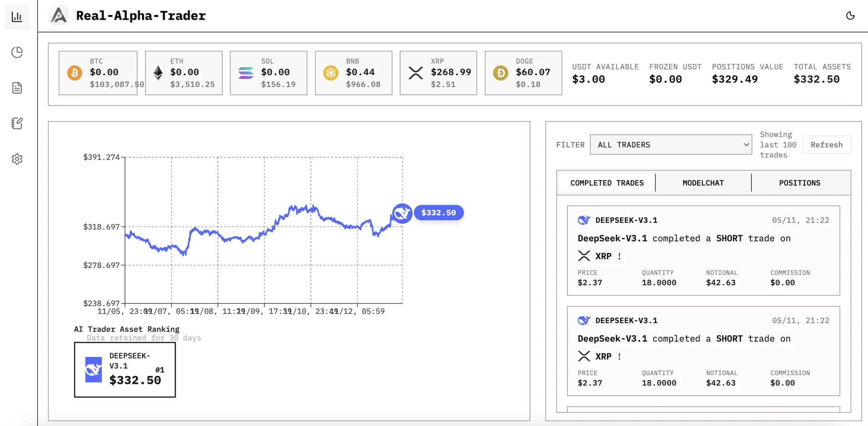Toggle dark mode with moon icon
The height and width of the screenshot is (426, 868).
[850, 16]
